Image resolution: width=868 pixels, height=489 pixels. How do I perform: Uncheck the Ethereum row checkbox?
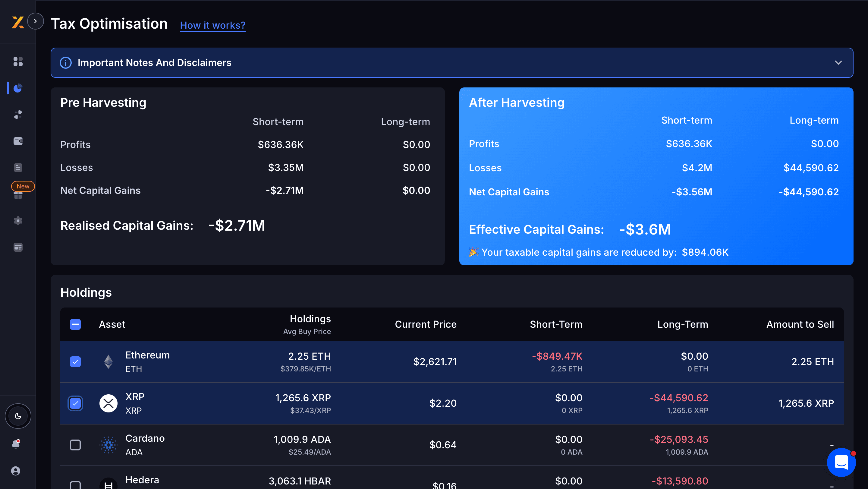click(75, 362)
